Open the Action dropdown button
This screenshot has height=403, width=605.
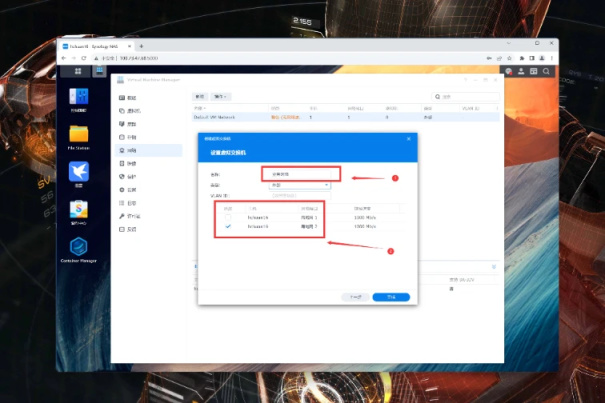click(221, 97)
